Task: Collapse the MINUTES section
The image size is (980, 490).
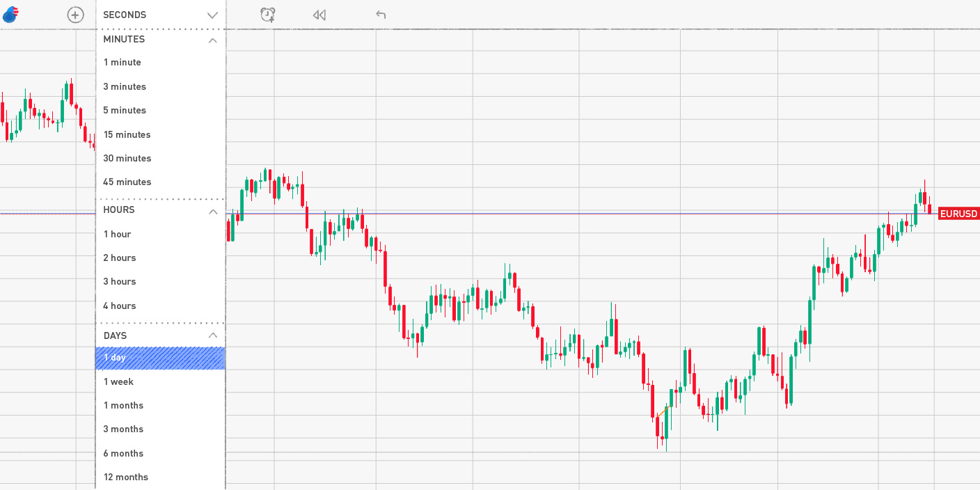Action: [x=213, y=40]
